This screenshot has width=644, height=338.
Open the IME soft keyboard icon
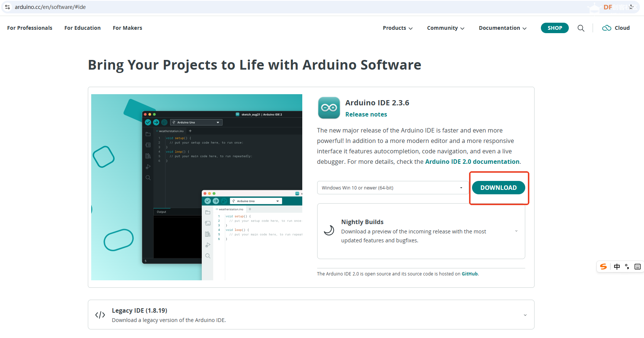pos(638,267)
